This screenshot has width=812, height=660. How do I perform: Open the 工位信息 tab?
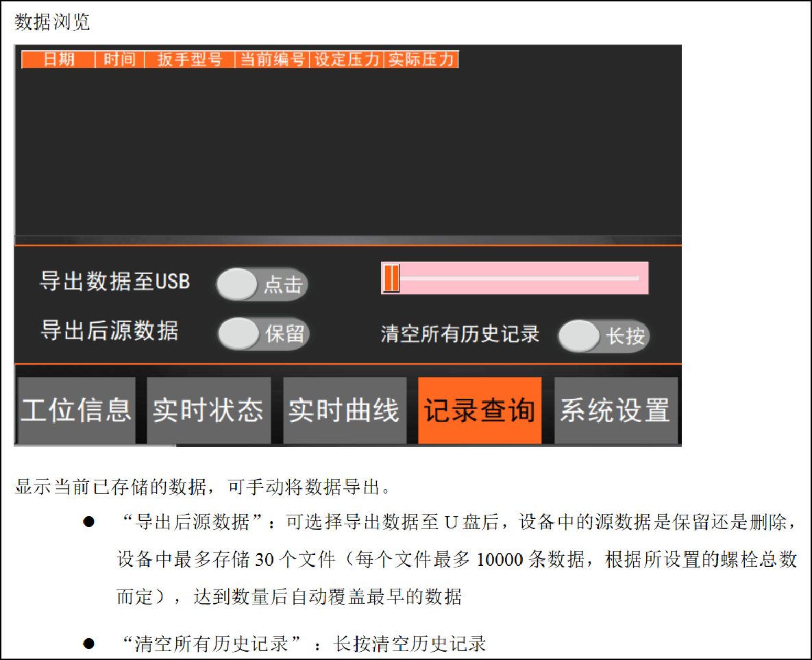76,411
